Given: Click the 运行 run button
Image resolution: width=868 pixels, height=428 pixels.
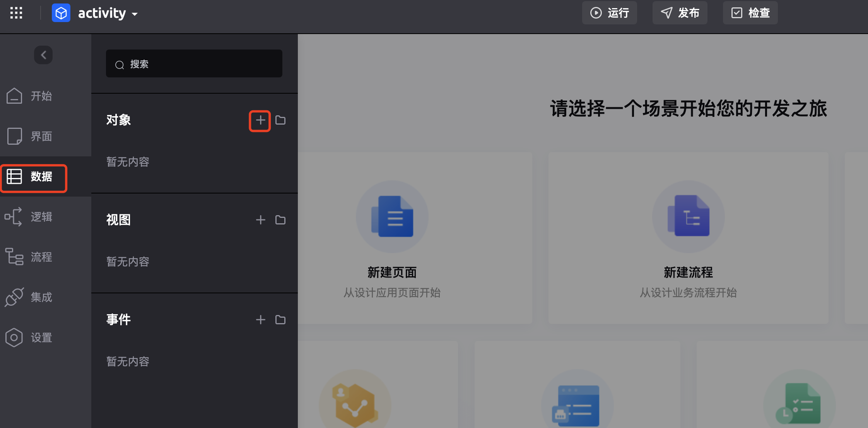Looking at the screenshot, I should click(610, 13).
